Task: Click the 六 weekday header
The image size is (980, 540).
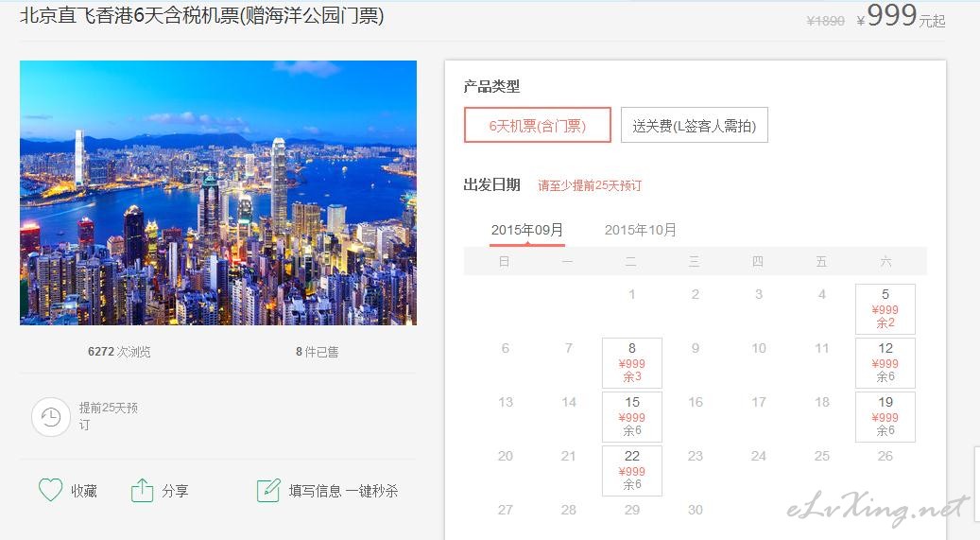Action: pos(885,262)
